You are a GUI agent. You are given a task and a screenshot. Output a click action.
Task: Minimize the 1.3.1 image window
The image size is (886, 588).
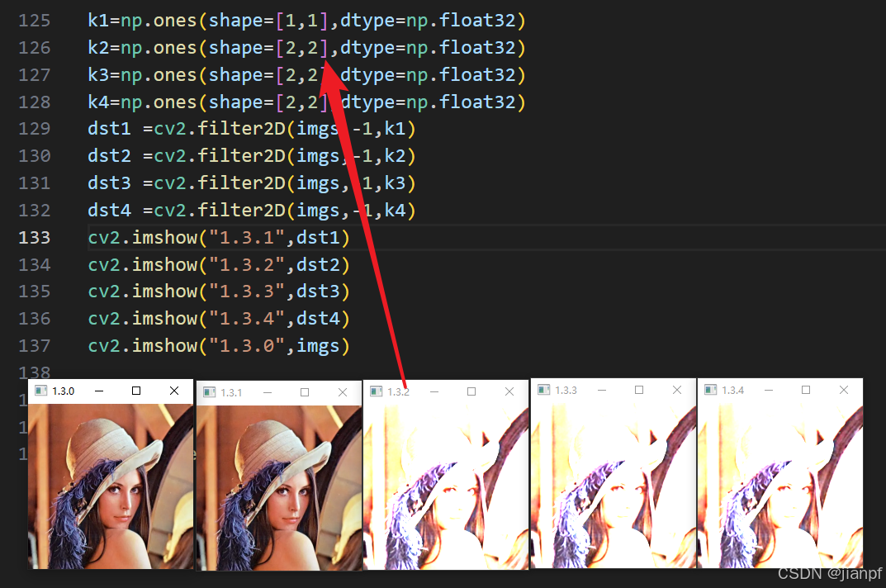(x=268, y=392)
